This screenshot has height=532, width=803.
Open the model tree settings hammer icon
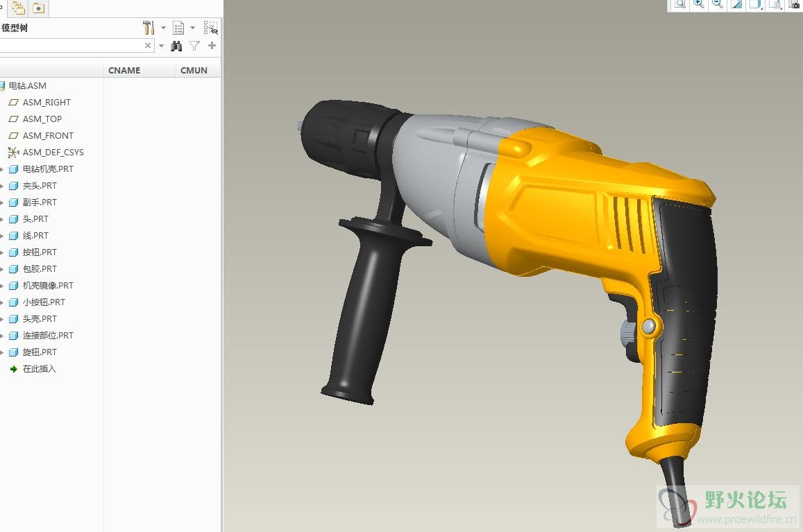point(149,28)
